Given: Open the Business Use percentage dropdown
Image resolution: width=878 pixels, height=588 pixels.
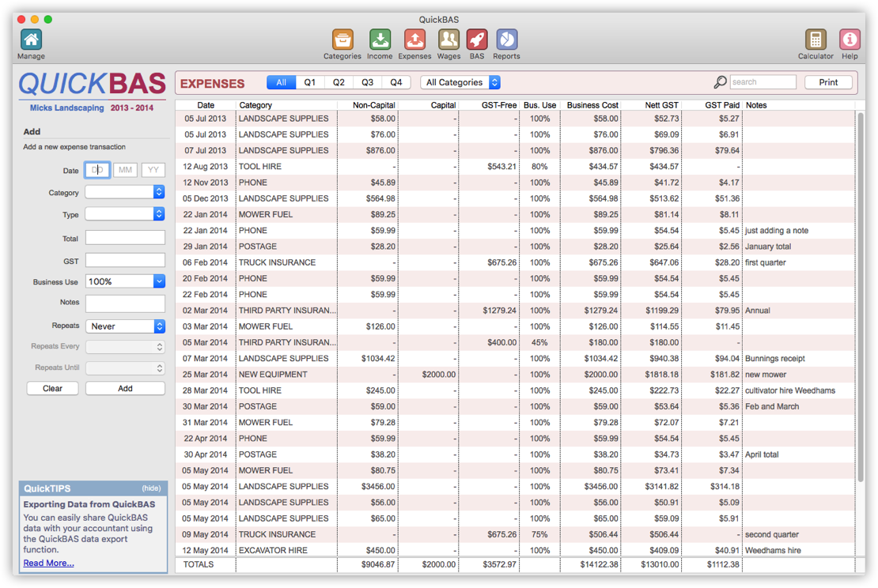Looking at the screenshot, I should [125, 281].
